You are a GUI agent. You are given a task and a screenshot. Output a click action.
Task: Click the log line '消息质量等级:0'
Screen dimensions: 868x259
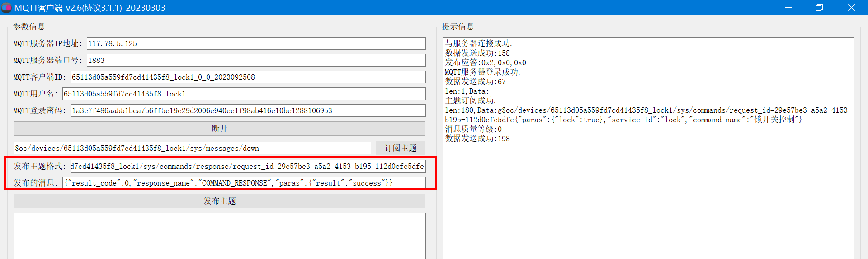[x=473, y=129]
